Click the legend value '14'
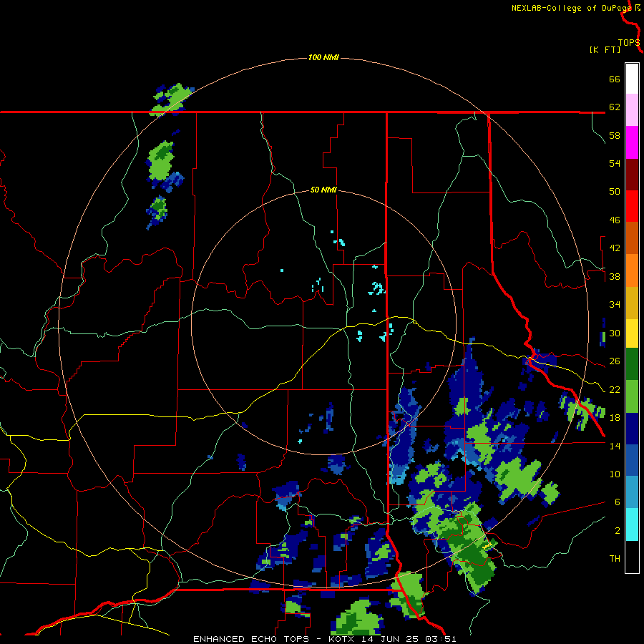 click(x=615, y=446)
